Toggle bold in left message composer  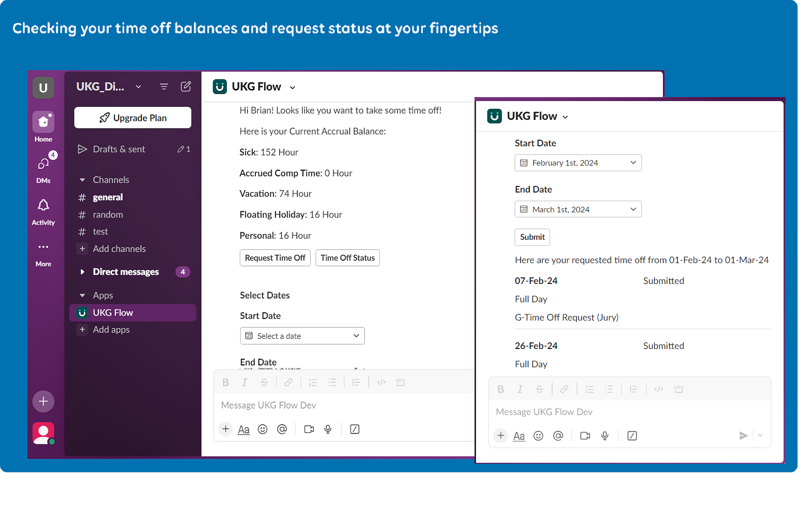click(226, 383)
